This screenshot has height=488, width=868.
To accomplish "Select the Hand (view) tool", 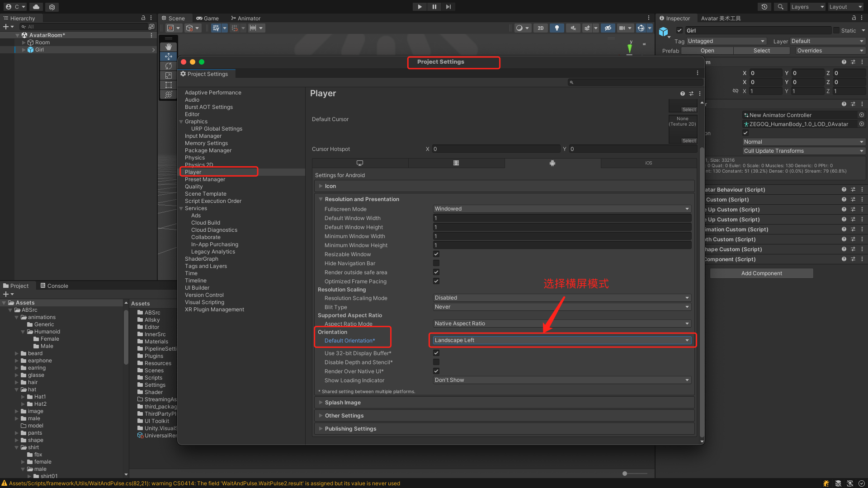I will (169, 47).
